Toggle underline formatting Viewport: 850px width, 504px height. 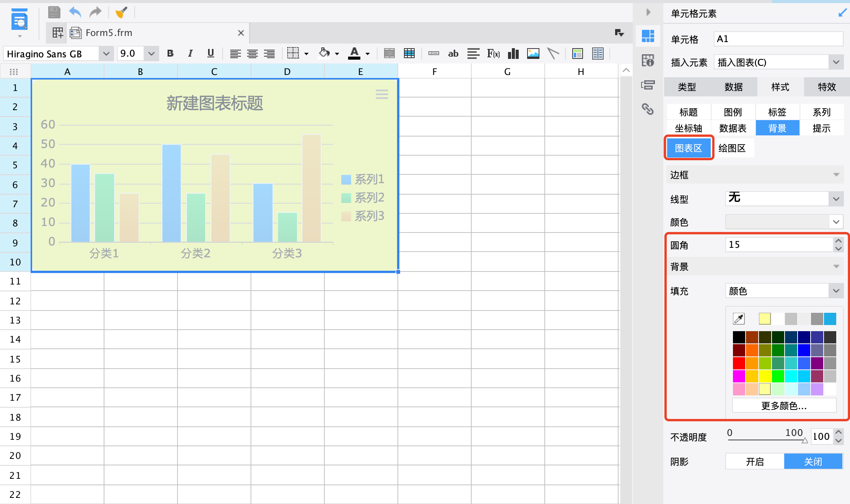click(210, 54)
